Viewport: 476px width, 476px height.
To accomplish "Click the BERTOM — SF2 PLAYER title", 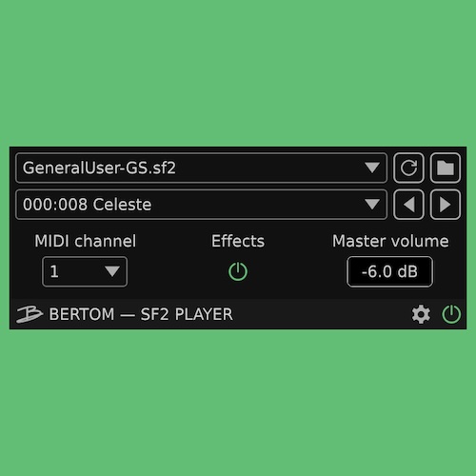I will click(141, 314).
